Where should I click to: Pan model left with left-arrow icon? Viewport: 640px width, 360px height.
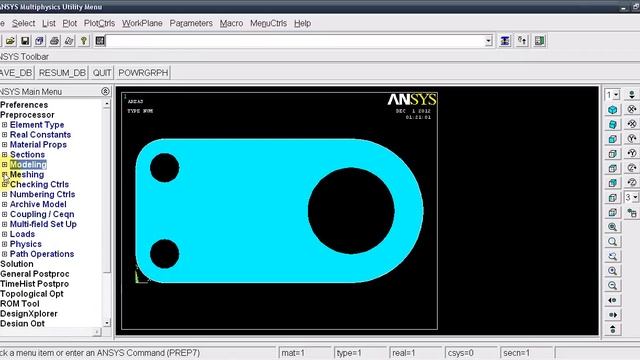(612, 300)
